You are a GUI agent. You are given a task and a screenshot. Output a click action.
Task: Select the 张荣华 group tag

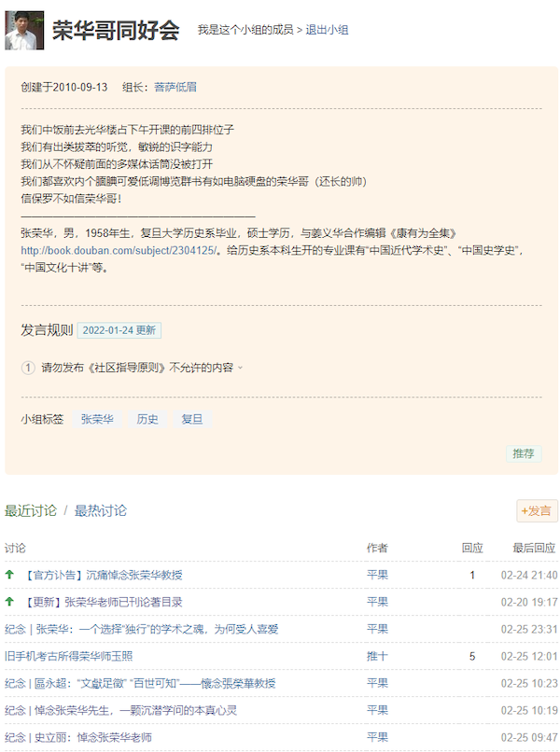(97, 420)
